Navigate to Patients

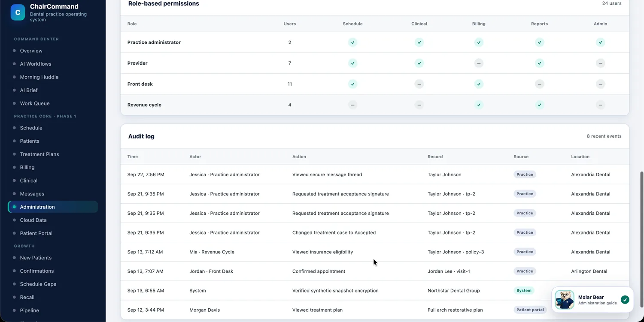[53, 141]
